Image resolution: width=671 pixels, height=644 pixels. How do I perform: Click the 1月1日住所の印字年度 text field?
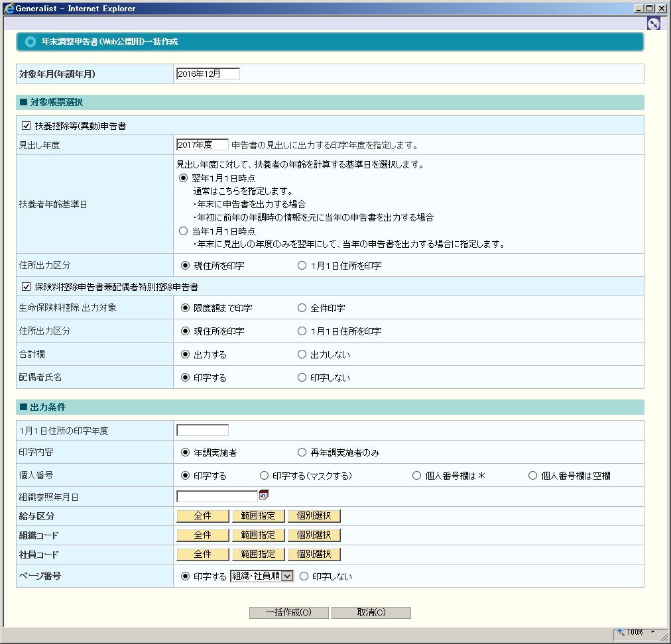pyautogui.click(x=202, y=431)
